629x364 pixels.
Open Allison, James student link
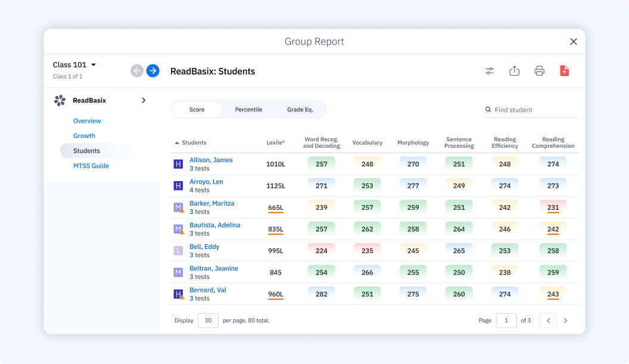[211, 160]
